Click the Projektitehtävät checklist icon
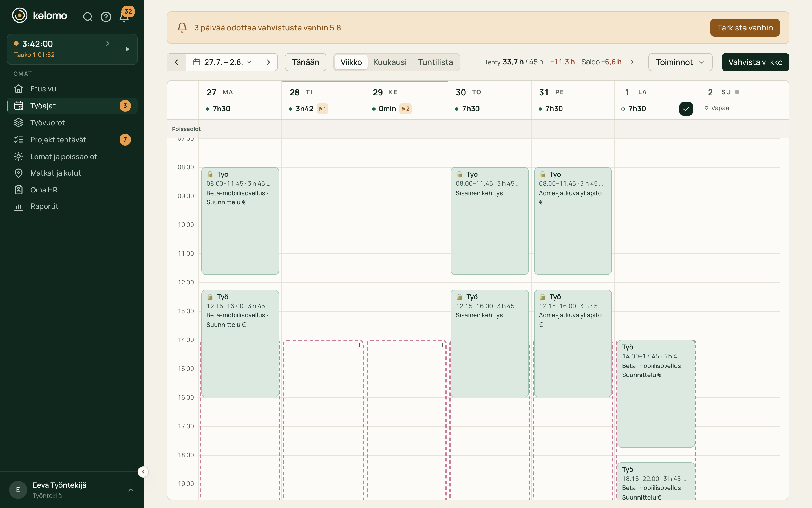 click(19, 139)
